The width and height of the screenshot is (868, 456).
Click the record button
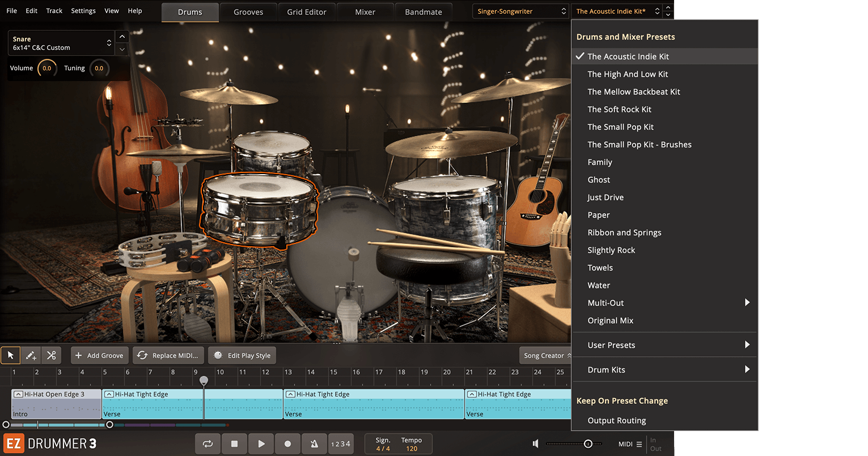(x=287, y=444)
